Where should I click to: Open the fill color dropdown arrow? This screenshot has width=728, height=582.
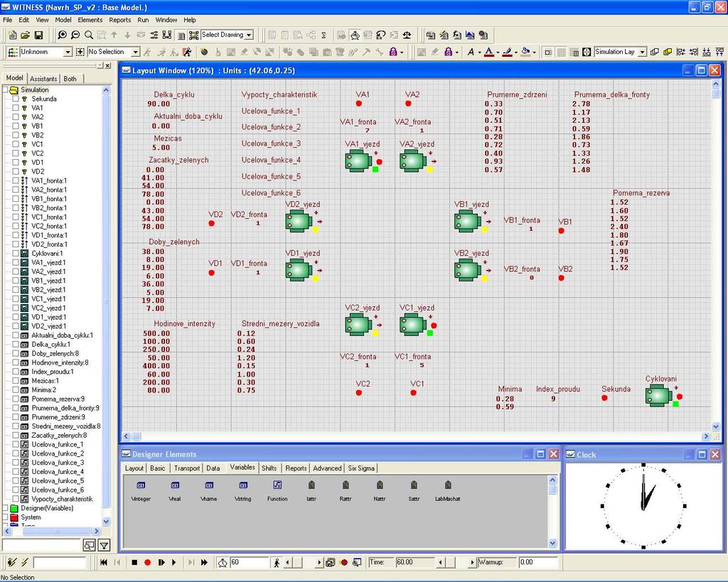[x=534, y=53]
